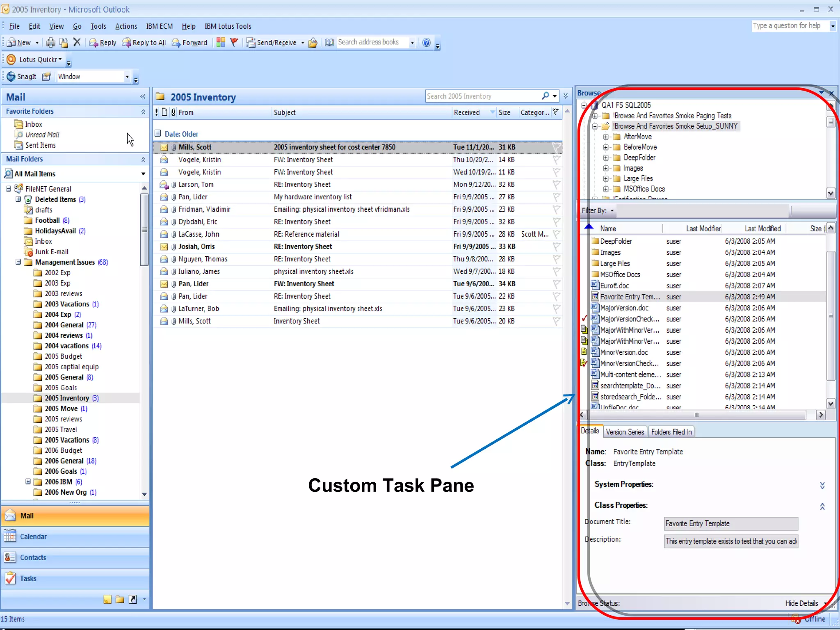Collapse the Date: Older group
840x630 pixels.
[158, 134]
